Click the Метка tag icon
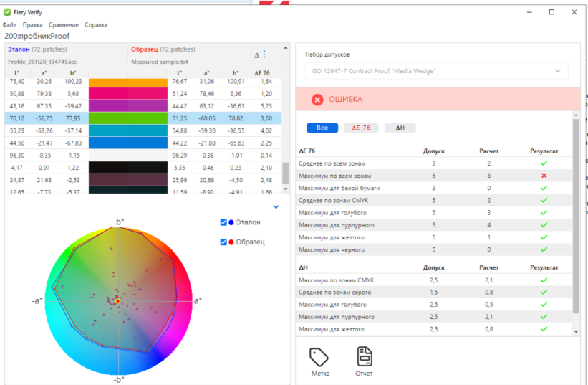The width and height of the screenshot is (588, 385). 318,356
